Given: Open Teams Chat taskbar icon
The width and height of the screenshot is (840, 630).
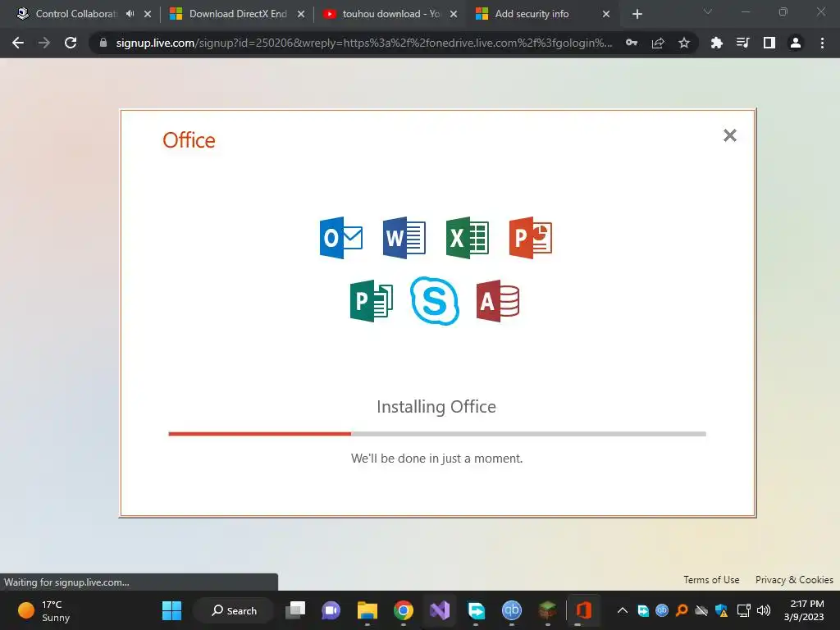Looking at the screenshot, I should coord(331,610).
